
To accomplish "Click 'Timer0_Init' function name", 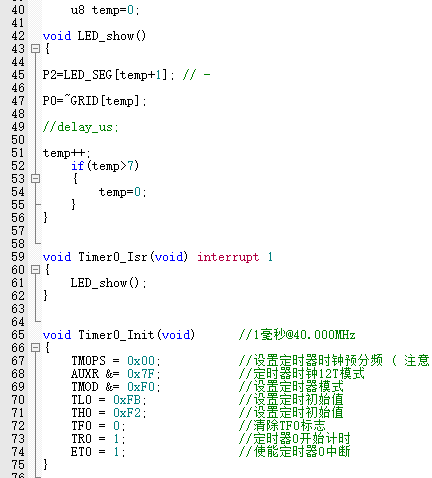I will point(116,335).
